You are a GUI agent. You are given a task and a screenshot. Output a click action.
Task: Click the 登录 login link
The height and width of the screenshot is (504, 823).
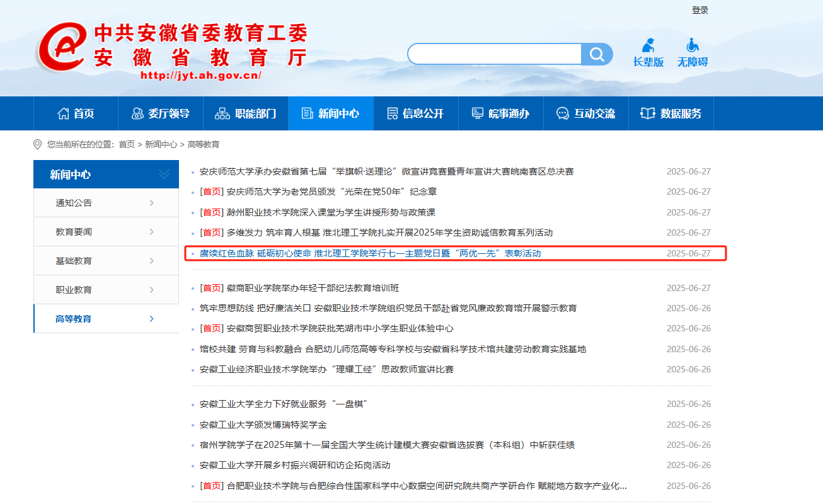tap(700, 10)
